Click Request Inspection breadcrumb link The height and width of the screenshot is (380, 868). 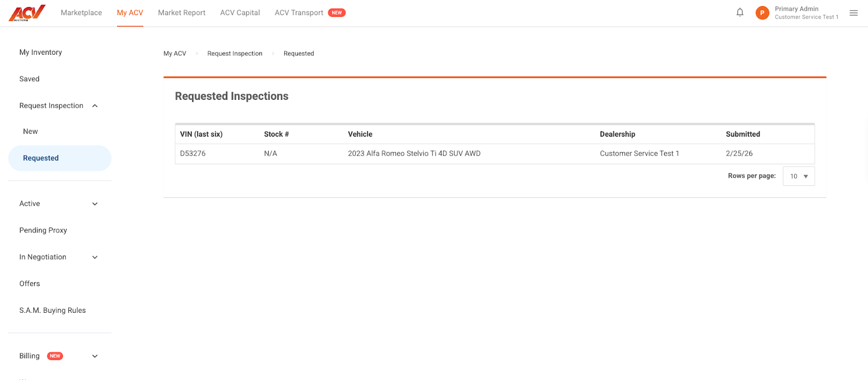(235, 53)
